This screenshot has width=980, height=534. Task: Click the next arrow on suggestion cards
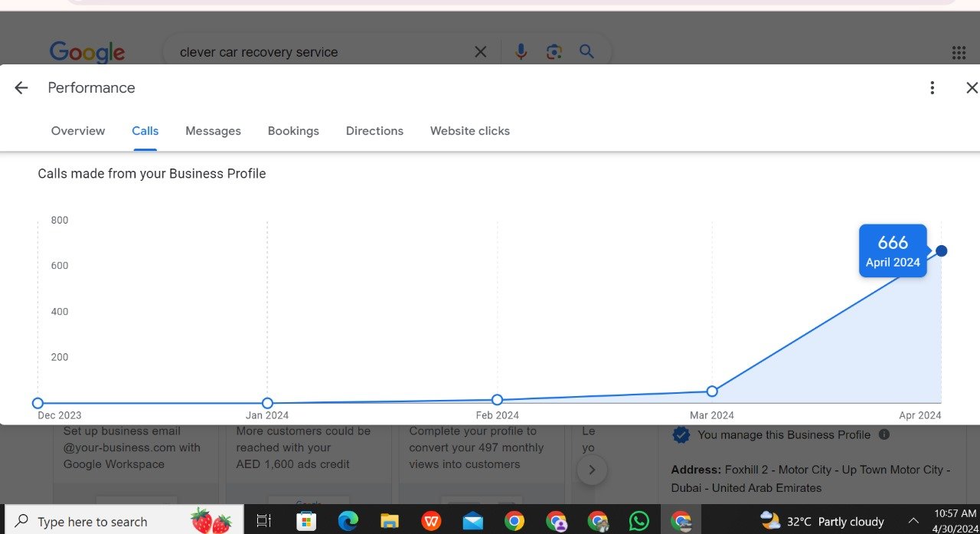tap(592, 470)
